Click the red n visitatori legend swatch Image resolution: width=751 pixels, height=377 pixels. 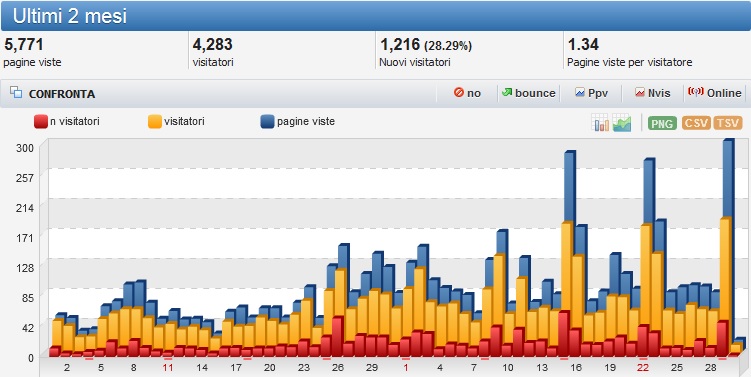click(41, 122)
